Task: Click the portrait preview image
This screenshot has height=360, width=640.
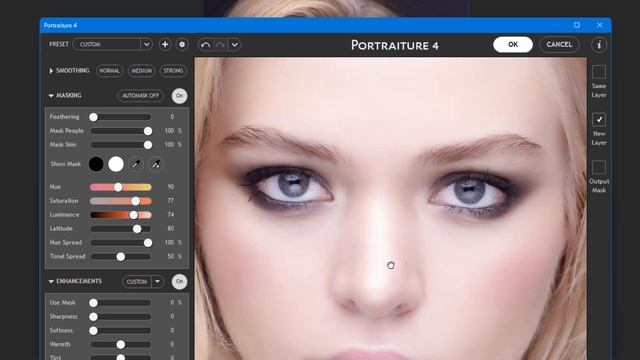Action: [391, 209]
